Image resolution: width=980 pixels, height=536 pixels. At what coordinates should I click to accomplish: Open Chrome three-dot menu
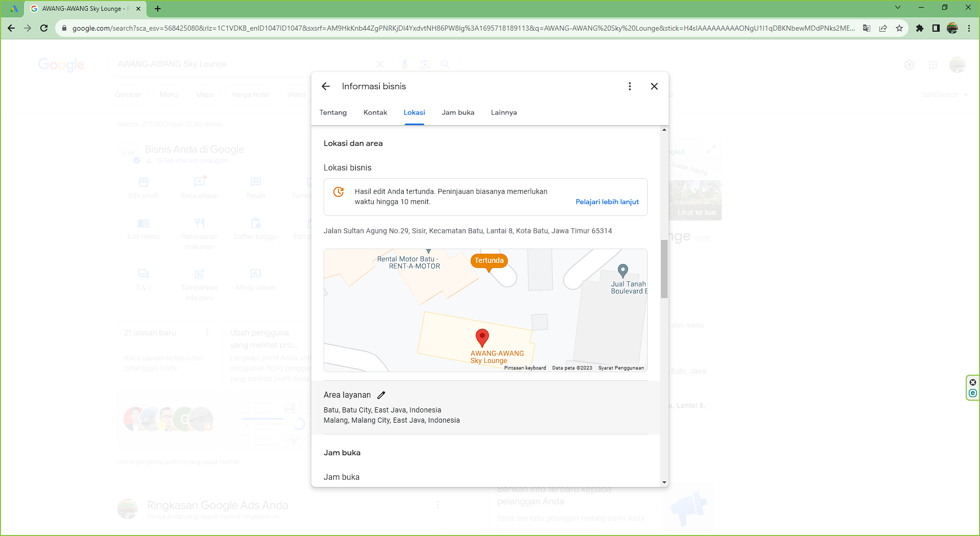tap(969, 28)
